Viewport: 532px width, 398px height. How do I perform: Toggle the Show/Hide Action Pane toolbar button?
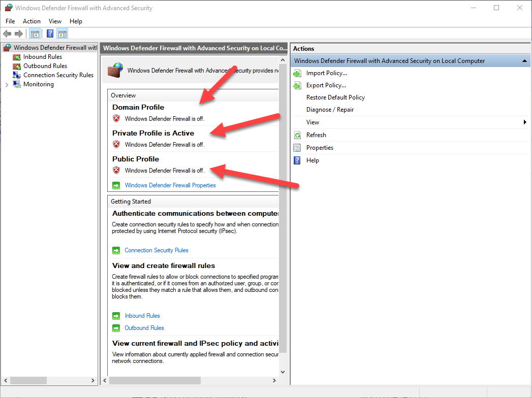(x=62, y=34)
